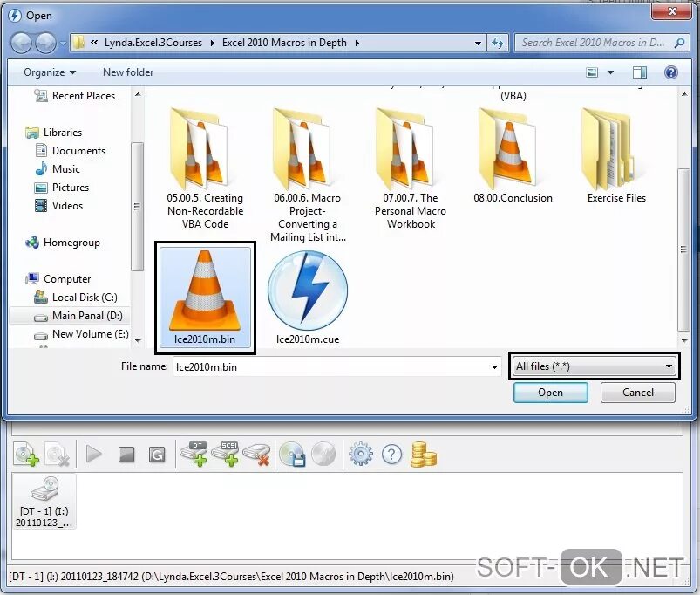Select Pictures library
The width and height of the screenshot is (700, 595).
[62, 188]
